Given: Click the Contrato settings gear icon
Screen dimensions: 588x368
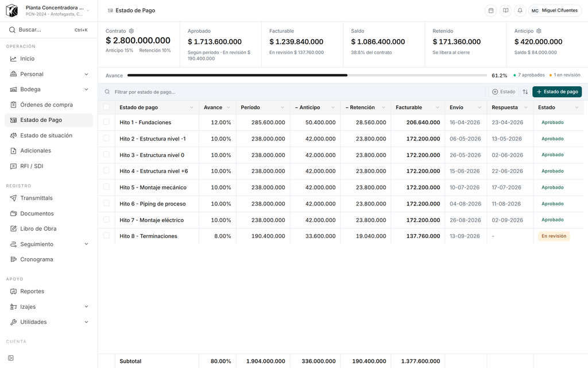Looking at the screenshot, I should (x=131, y=31).
